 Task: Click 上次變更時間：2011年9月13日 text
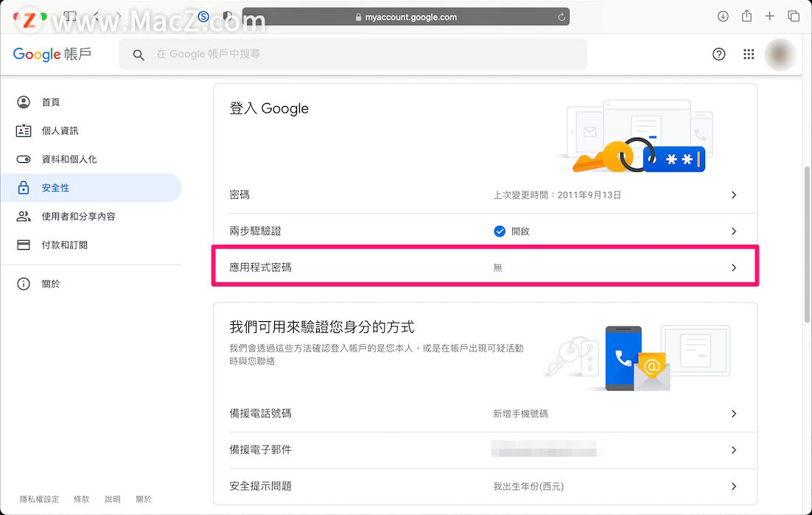(x=557, y=195)
